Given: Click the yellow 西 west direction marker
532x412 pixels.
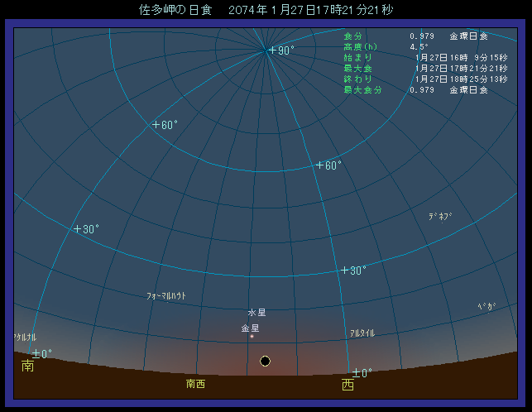Looking at the screenshot, I should coord(347,385).
